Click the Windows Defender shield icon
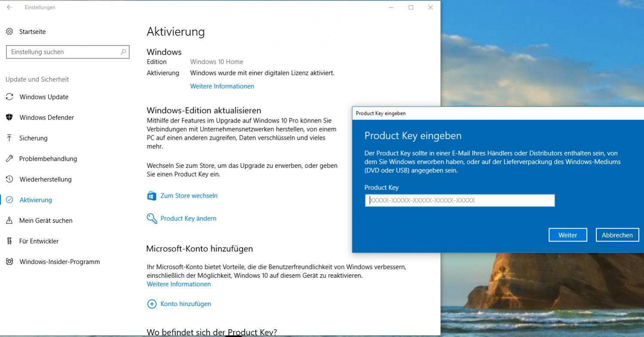 pos(9,117)
